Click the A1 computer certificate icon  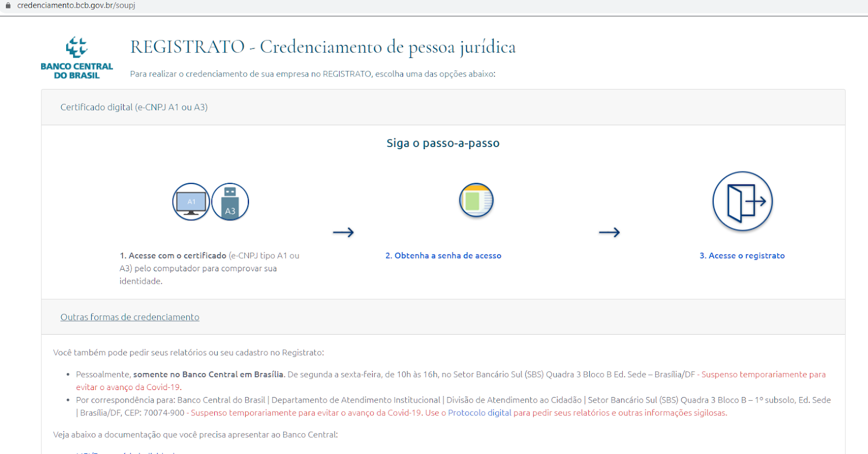click(x=191, y=202)
